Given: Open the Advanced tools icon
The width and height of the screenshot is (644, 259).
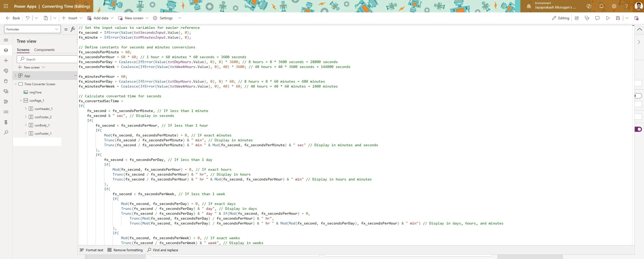Looking at the screenshot, I should pyautogui.click(x=6, y=122).
